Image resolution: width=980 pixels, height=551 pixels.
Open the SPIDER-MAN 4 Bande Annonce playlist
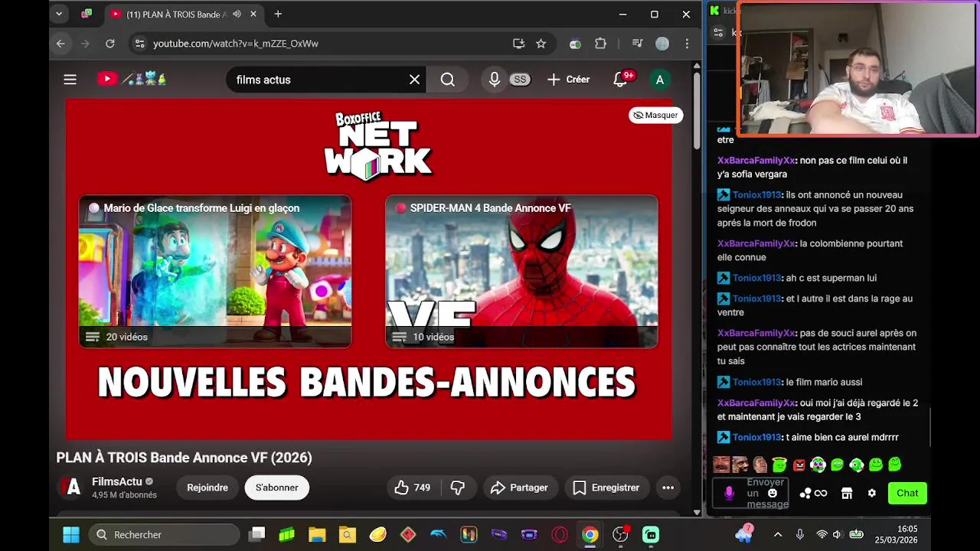(521, 272)
